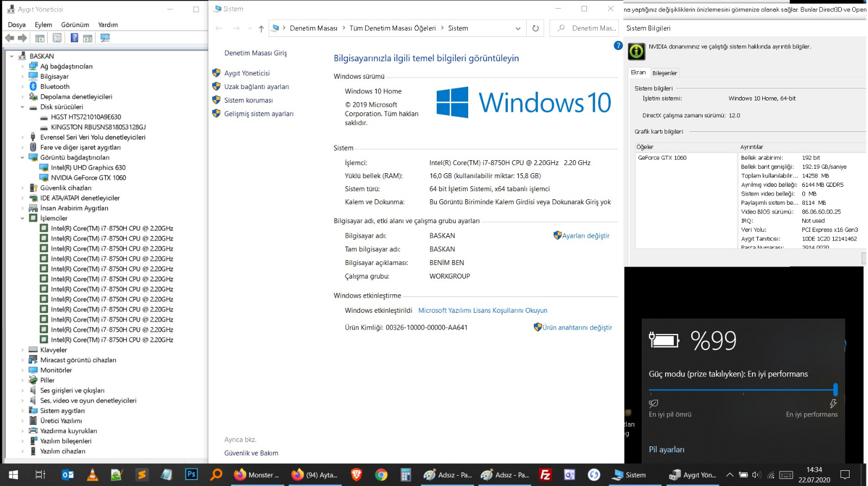Image resolution: width=868 pixels, height=486 pixels.
Task: Open Task View from the taskbar
Action: (40, 475)
